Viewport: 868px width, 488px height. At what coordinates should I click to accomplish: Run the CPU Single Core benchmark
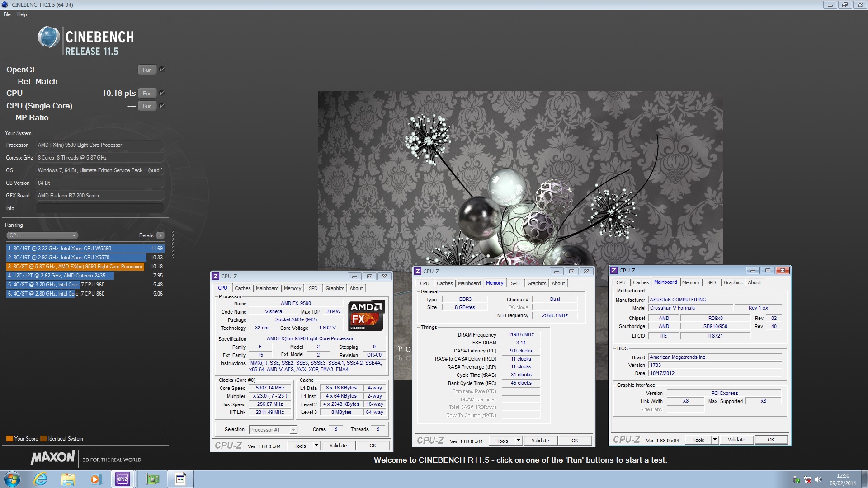pos(147,106)
